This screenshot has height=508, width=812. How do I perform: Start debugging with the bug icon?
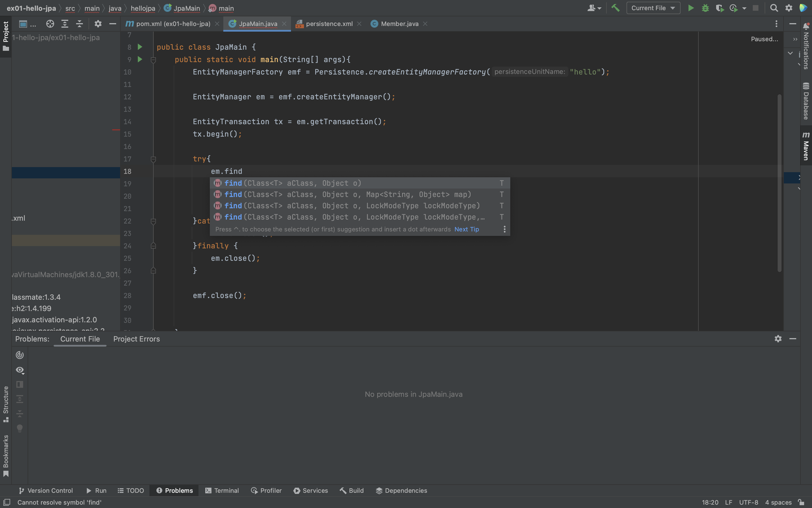coord(705,8)
